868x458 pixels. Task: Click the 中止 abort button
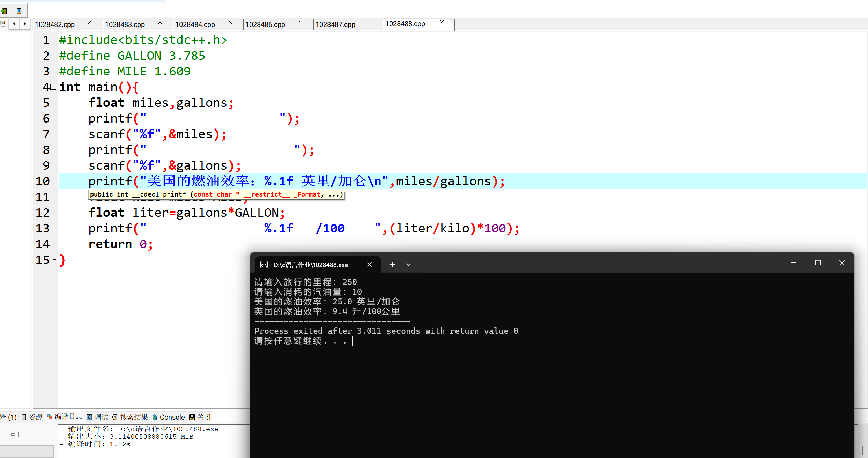click(x=16, y=435)
